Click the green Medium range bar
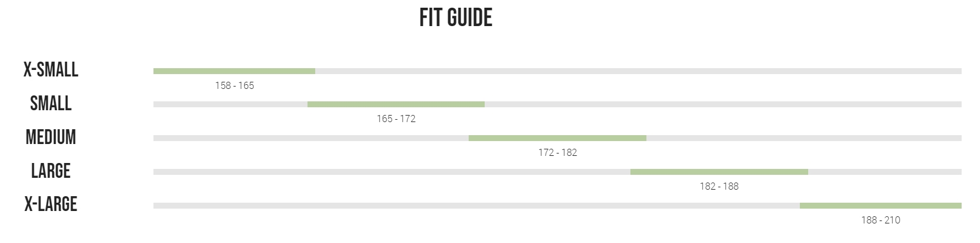This screenshot has height=243, width=980. point(558,138)
